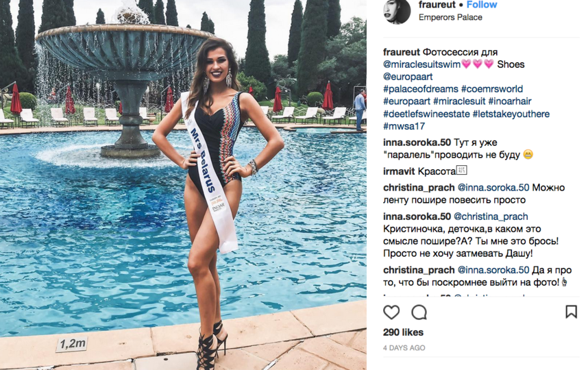Open the fraureut username in the post header
Viewport: 588px width, 370px height.
pyautogui.click(x=437, y=5)
